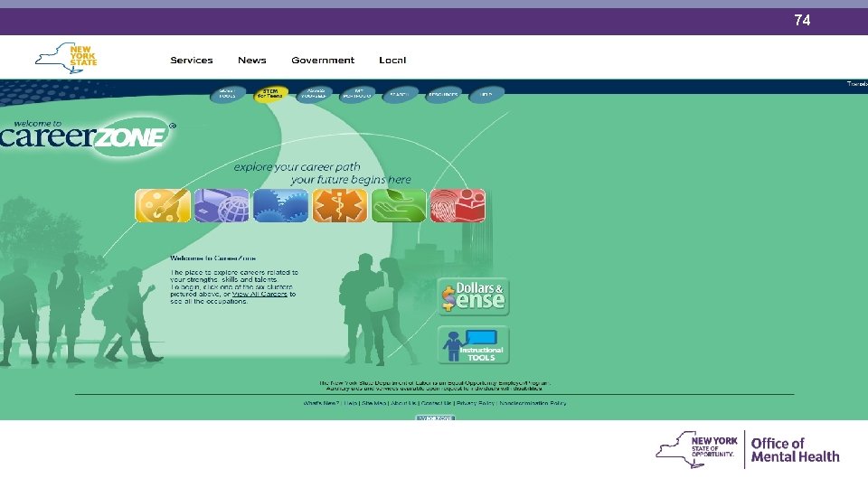Click the Help footer link
Screen dimensions: 868x488
coord(351,403)
